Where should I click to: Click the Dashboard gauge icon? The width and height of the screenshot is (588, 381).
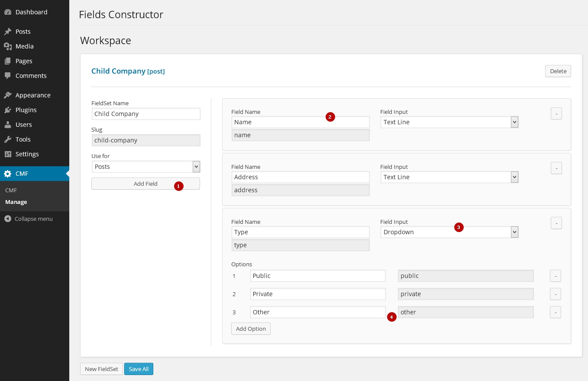pyautogui.click(x=7, y=12)
